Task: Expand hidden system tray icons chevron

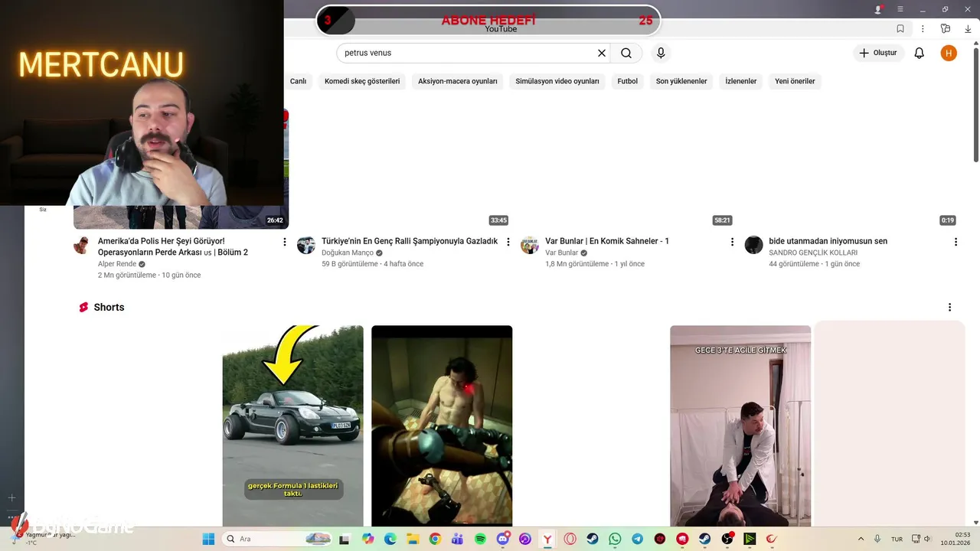Action: (x=861, y=539)
